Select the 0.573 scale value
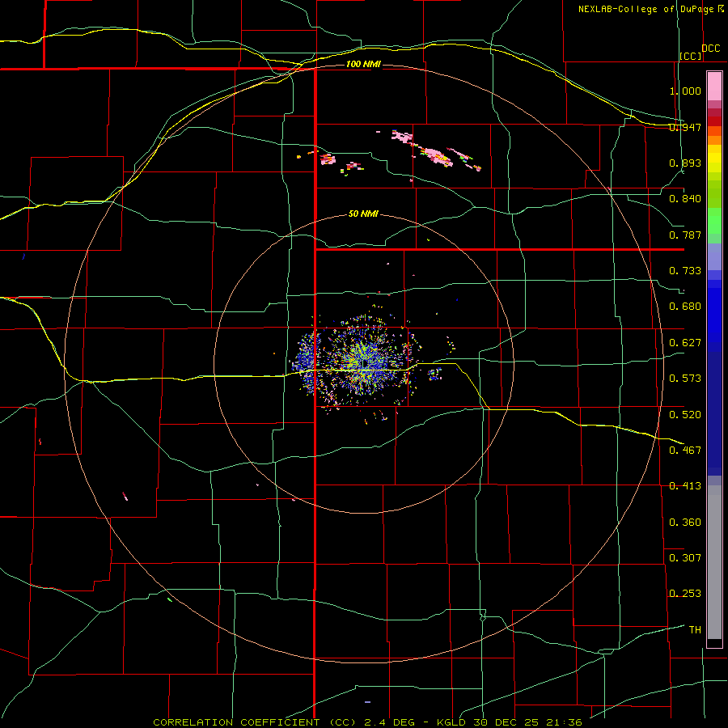The height and width of the screenshot is (728, 728). click(685, 379)
